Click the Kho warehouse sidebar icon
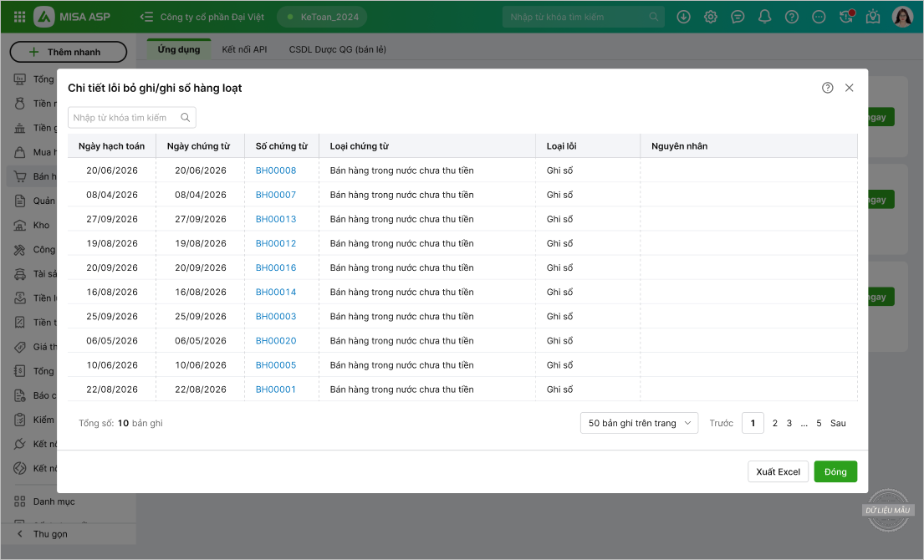 point(20,225)
